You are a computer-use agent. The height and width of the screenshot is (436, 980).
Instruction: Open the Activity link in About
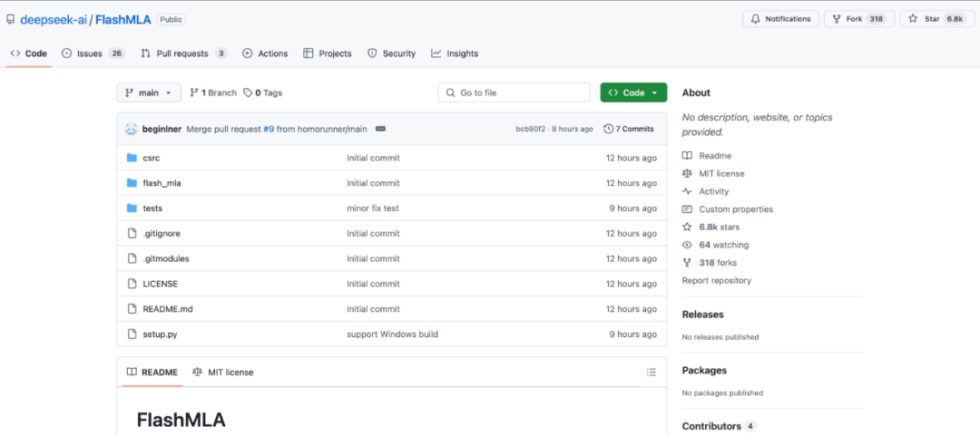click(x=706, y=191)
